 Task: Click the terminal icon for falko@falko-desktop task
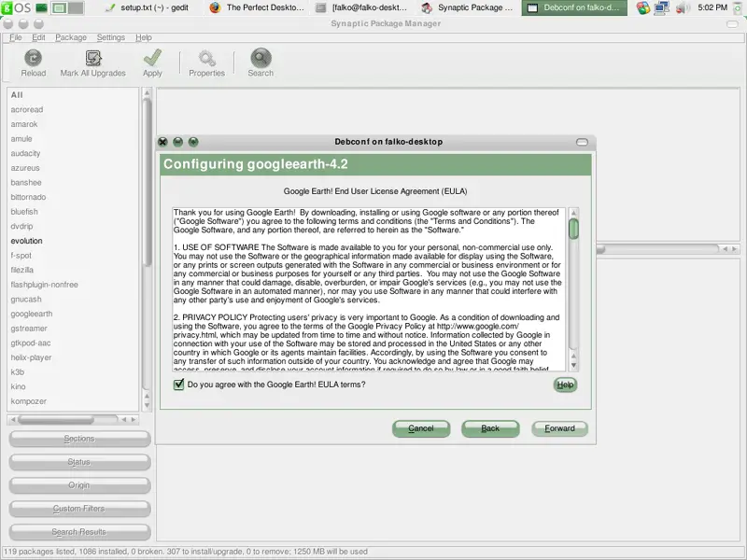pyautogui.click(x=321, y=7)
